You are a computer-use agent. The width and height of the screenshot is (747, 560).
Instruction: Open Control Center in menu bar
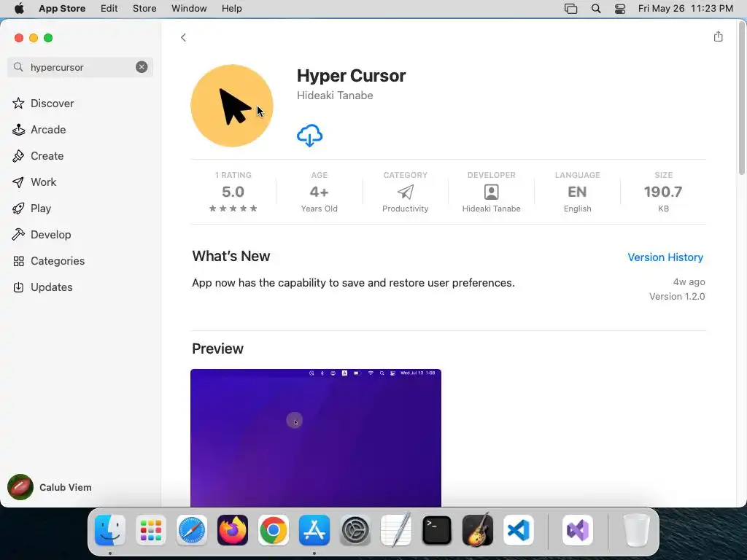620,9
